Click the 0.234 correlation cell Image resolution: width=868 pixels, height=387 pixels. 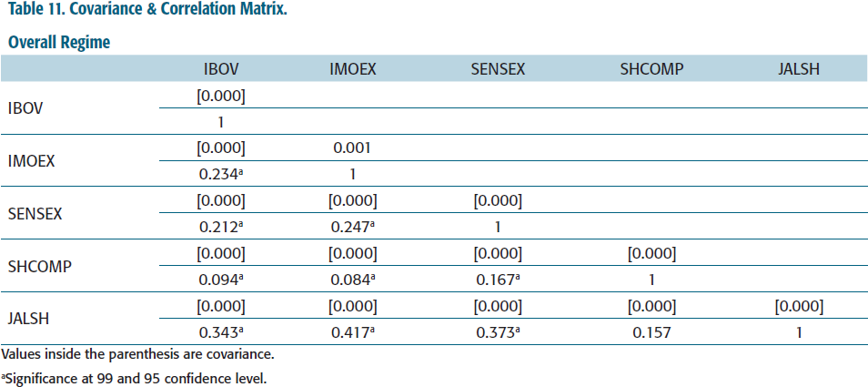(221, 175)
